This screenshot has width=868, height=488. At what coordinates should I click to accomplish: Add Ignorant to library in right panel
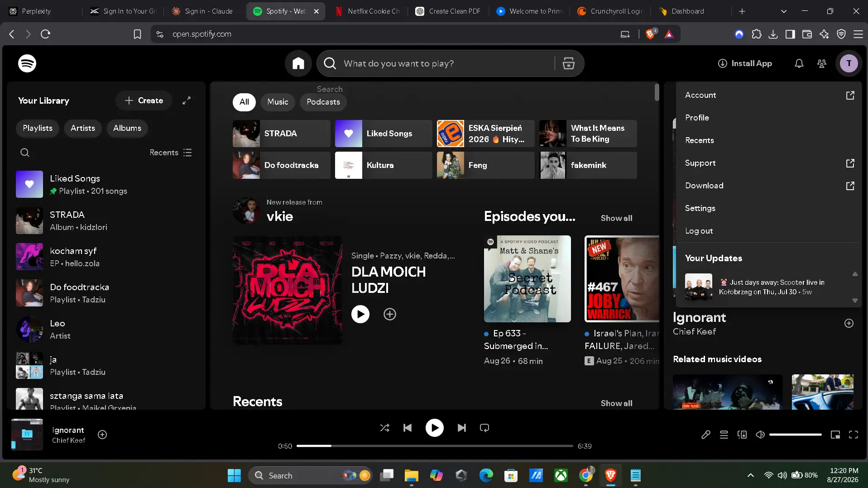[849, 323]
